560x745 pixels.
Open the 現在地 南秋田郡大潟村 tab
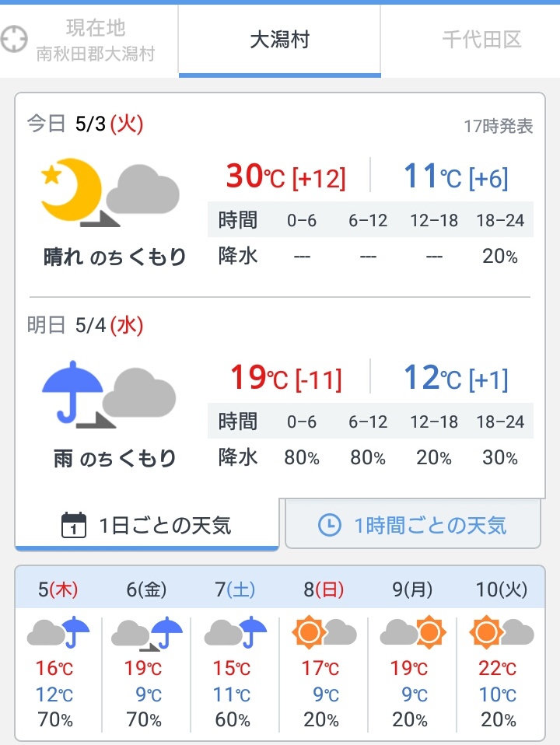89,40
